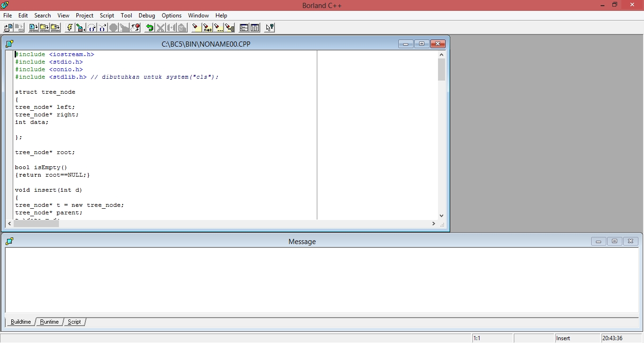Screen dimensions: 644x343
Task: Click the Replace icon labeled A to B
Action: [207, 28]
